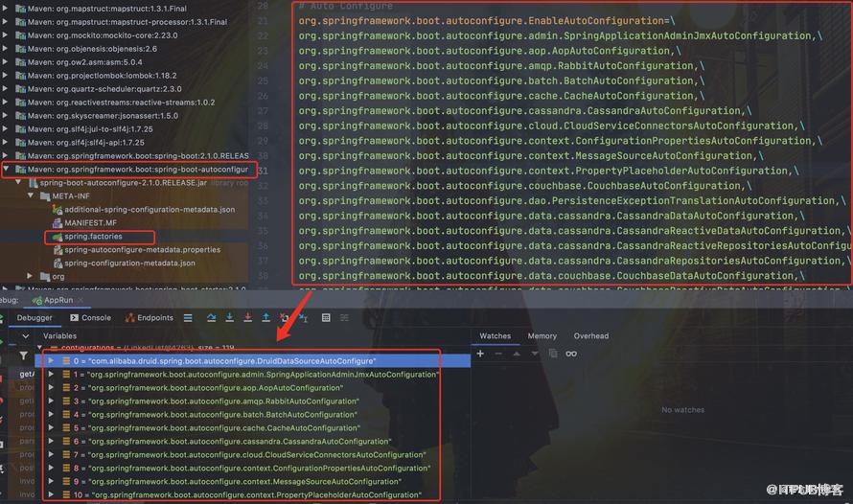Click Trace Current Stream Chain icon
The height and width of the screenshot is (504, 853).
coord(344,317)
